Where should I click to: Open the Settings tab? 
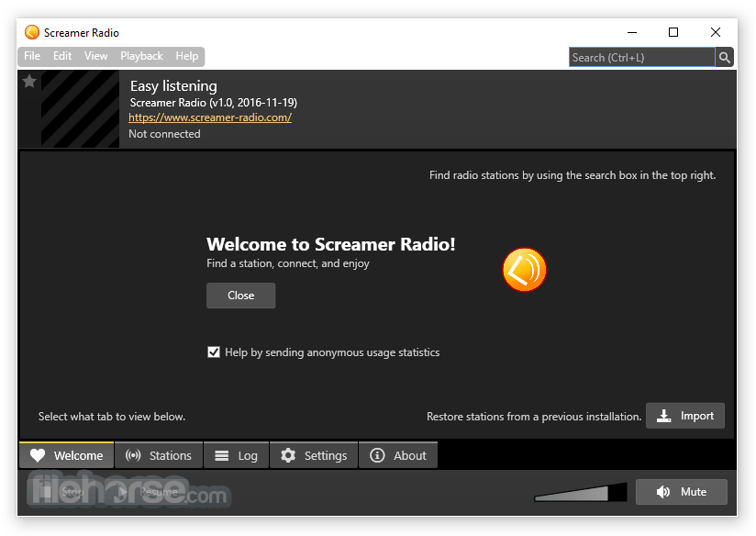314,455
